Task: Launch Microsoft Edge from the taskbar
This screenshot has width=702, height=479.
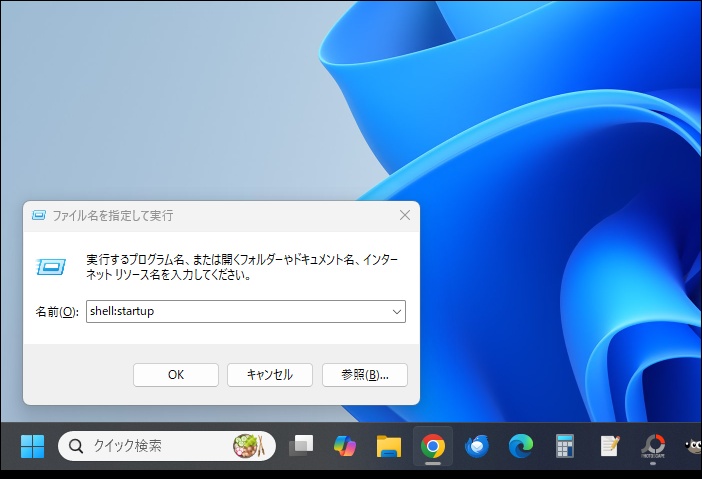Action: (521, 446)
